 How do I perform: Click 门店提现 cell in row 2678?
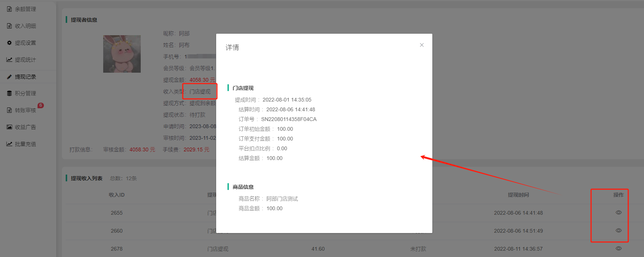(x=218, y=249)
